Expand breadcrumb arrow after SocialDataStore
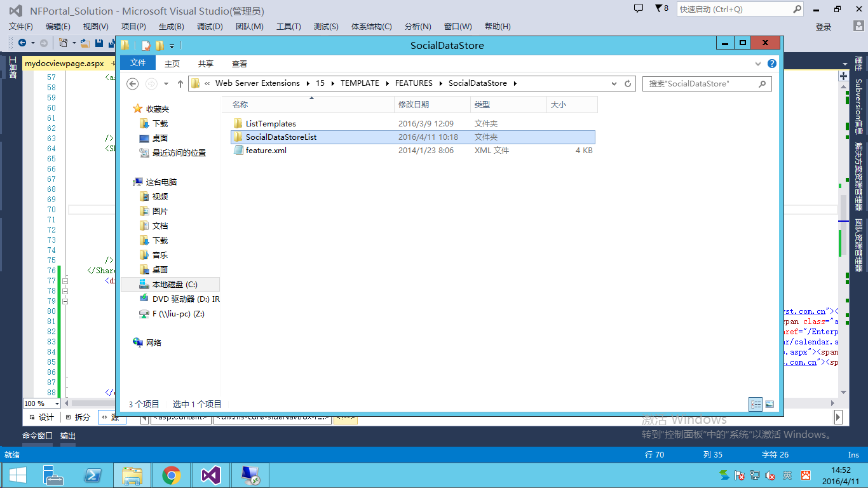 pos(515,83)
